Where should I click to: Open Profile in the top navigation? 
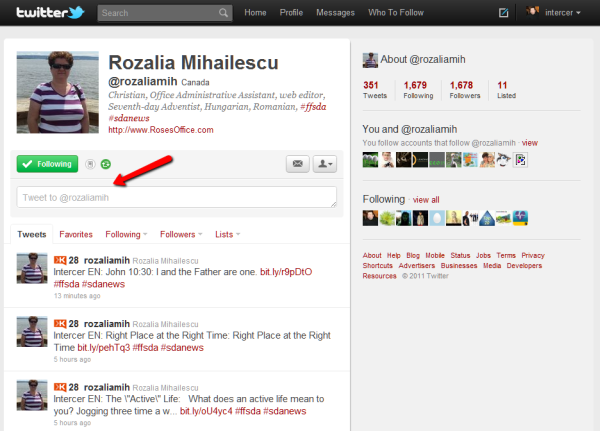pyautogui.click(x=291, y=13)
